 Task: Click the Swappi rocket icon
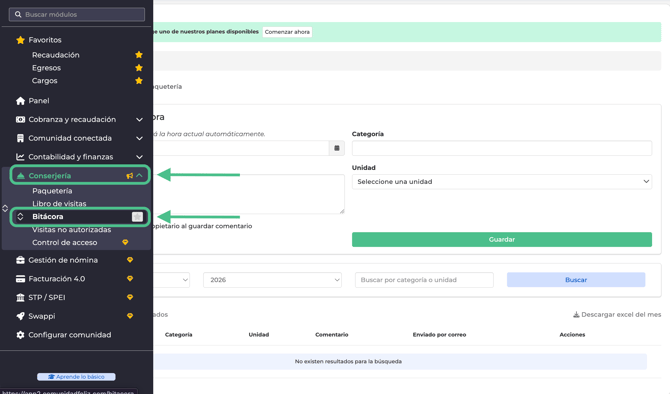point(20,317)
